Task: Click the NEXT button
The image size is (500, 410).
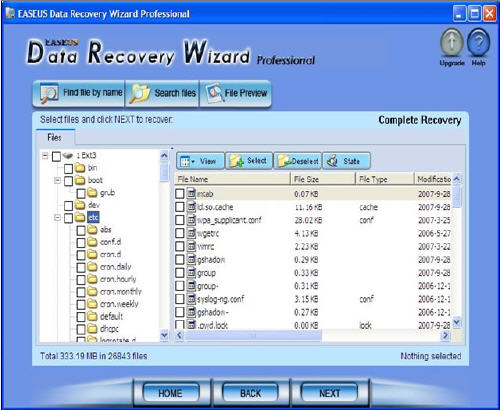Action: (329, 393)
